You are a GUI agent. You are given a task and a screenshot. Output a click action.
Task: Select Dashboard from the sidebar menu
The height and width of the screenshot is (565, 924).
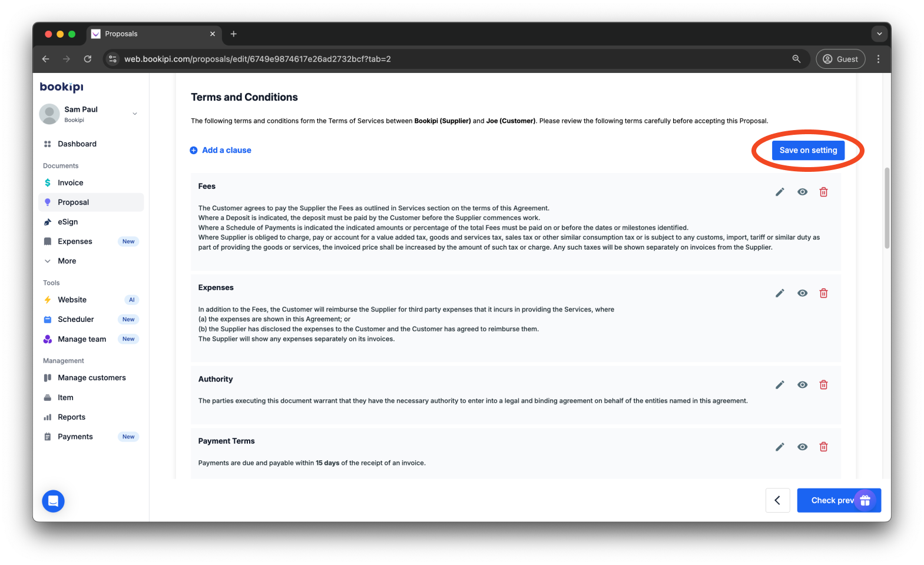[x=77, y=144]
